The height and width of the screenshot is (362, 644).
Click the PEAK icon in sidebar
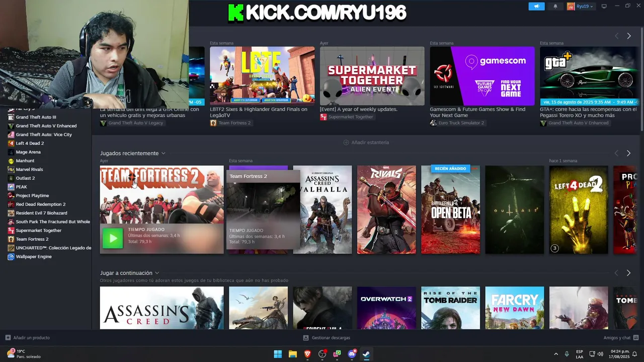pyautogui.click(x=11, y=187)
